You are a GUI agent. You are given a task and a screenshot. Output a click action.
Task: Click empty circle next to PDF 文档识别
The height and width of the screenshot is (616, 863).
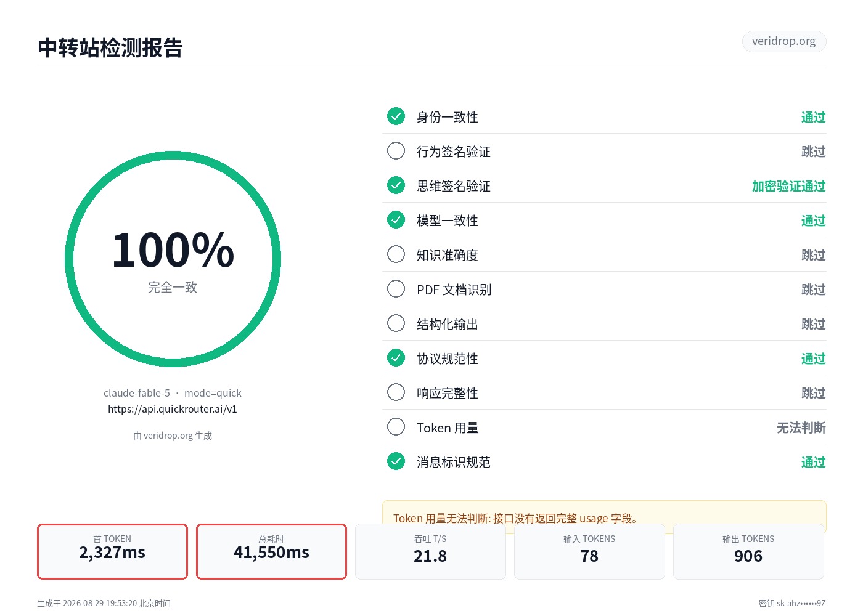click(x=396, y=289)
